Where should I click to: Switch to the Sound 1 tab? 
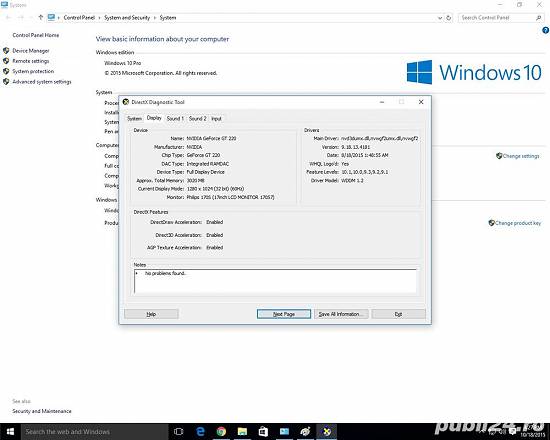tap(175, 119)
